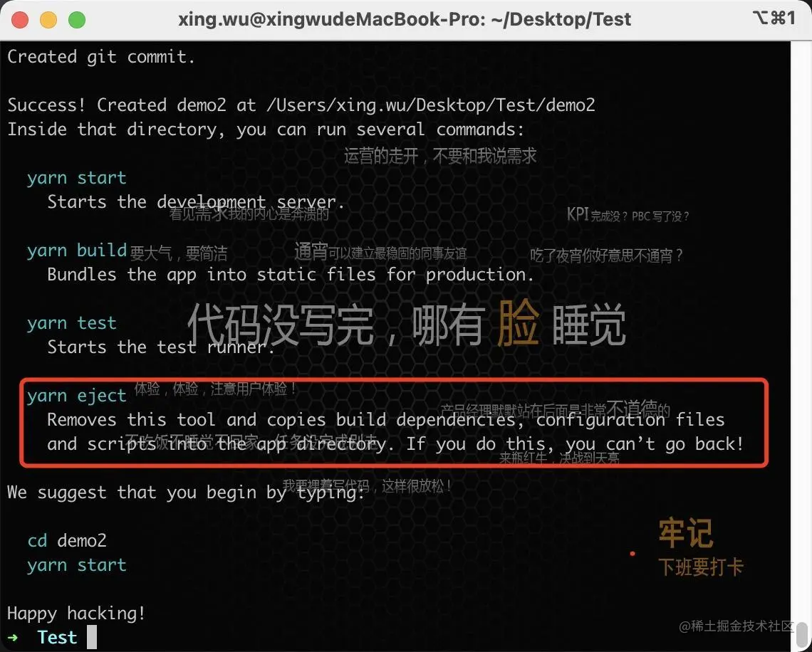
Task: Click the green prompt arrow icon
Action: (x=13, y=638)
